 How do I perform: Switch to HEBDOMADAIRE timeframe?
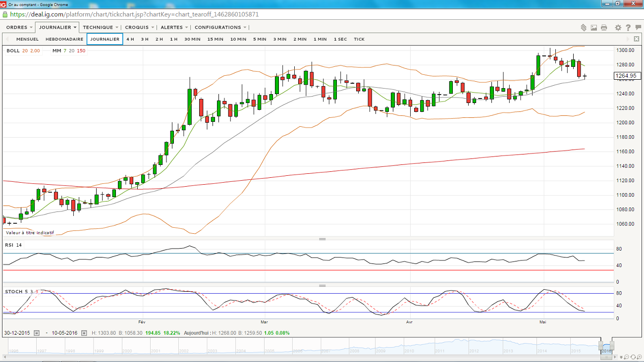pos(64,39)
